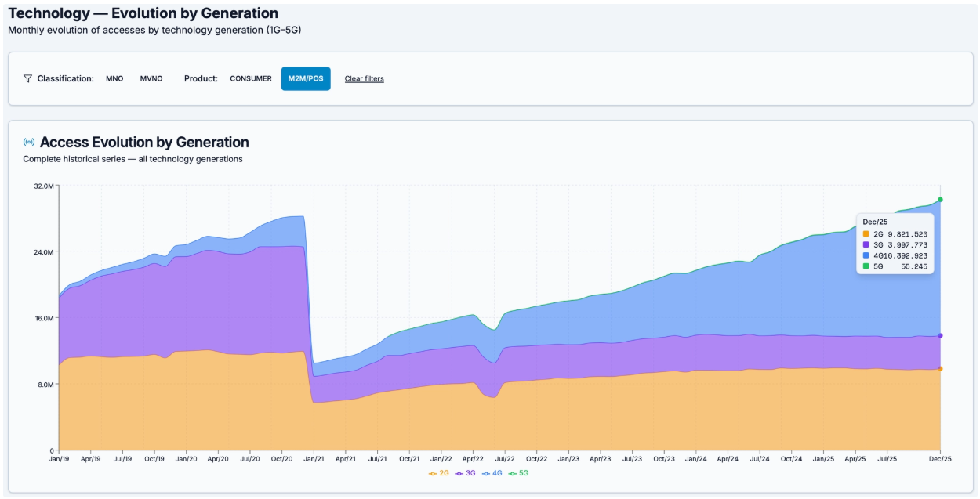Screen dimensions: 980x499
Task: Click the green 5G endpoint dot on the chart
Action: 941,201
